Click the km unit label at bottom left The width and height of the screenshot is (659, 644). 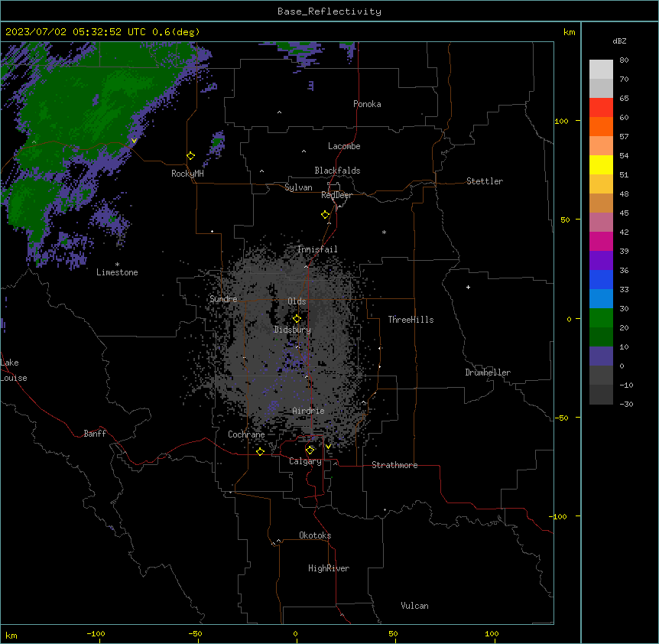pos(11,635)
